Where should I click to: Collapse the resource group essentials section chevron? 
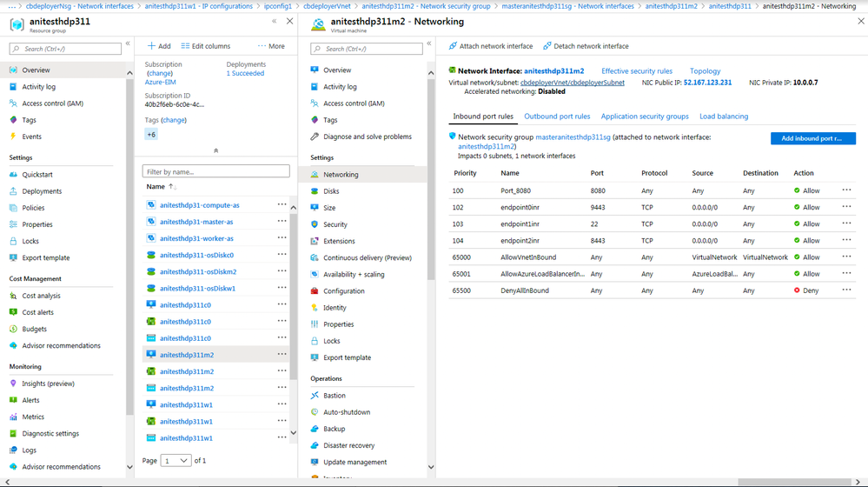215,150
